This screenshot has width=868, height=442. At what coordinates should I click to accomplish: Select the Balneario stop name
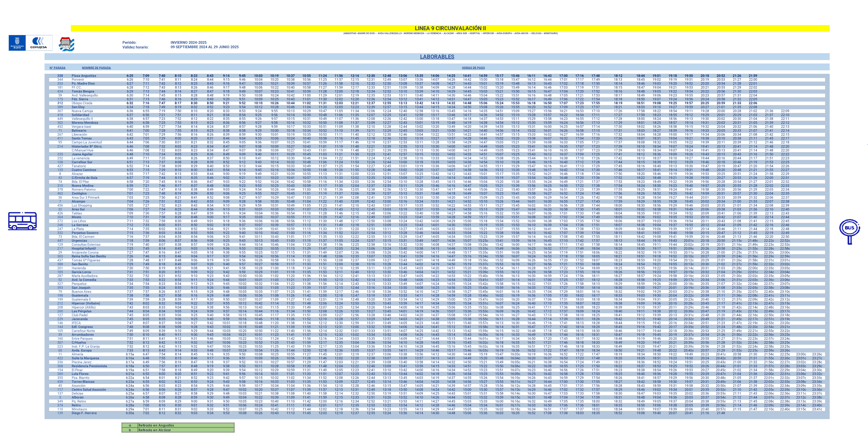pyautogui.click(x=79, y=131)
